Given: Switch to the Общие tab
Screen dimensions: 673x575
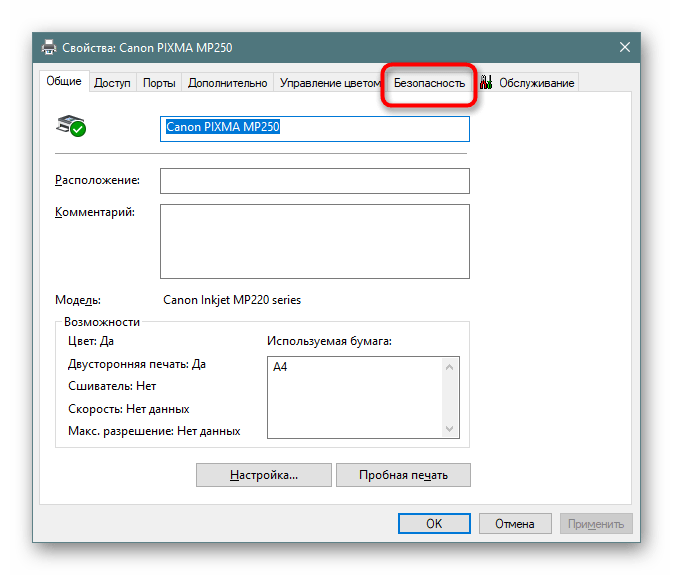Looking at the screenshot, I should tap(64, 81).
